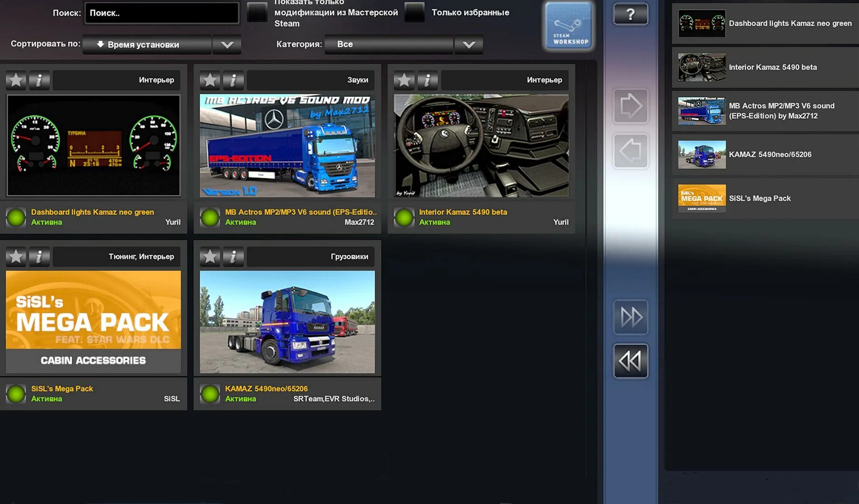Image resolution: width=859 pixels, height=504 pixels.
Task: Show info for SiSL's Mega Pack
Action: tap(39, 257)
